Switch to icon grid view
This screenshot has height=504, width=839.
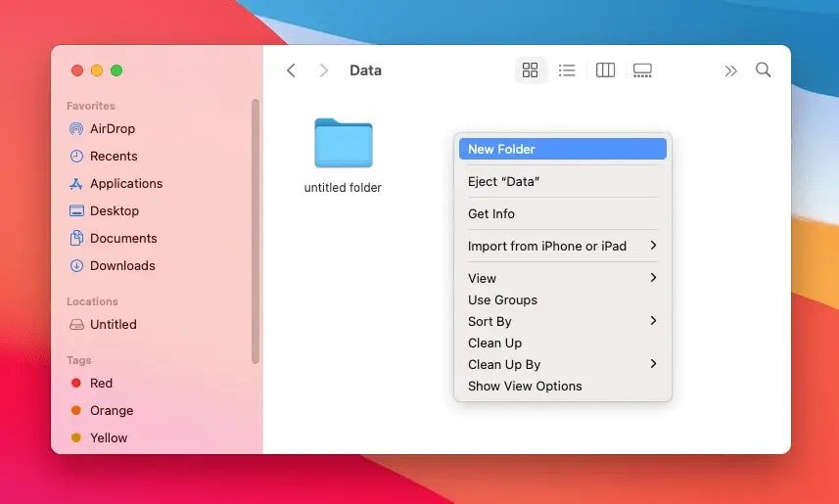click(x=531, y=70)
